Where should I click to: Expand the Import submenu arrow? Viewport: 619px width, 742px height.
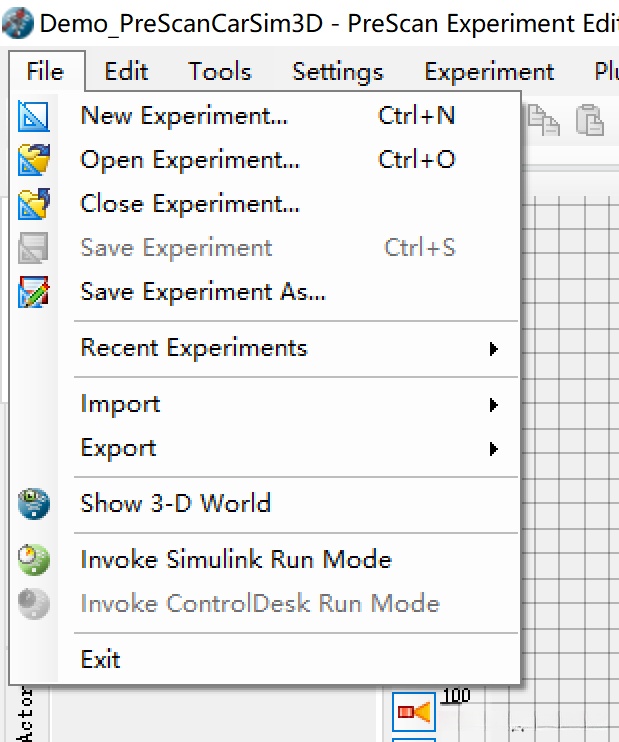pyautogui.click(x=493, y=405)
